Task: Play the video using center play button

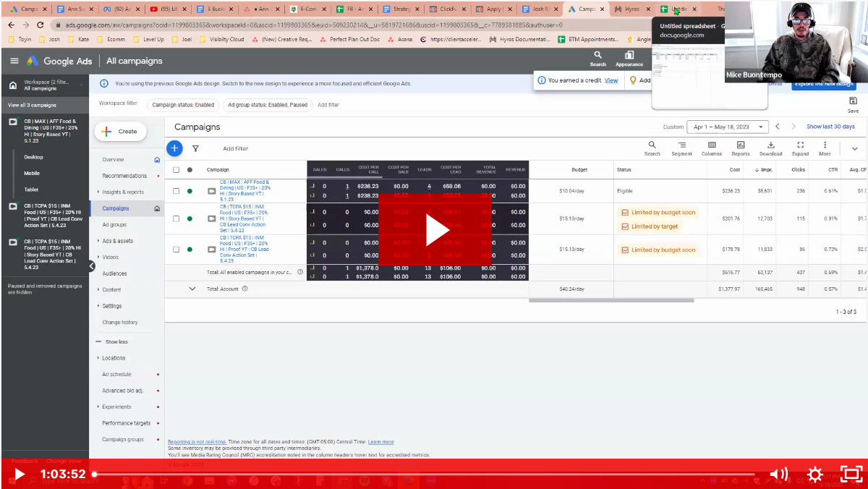Action: click(435, 230)
